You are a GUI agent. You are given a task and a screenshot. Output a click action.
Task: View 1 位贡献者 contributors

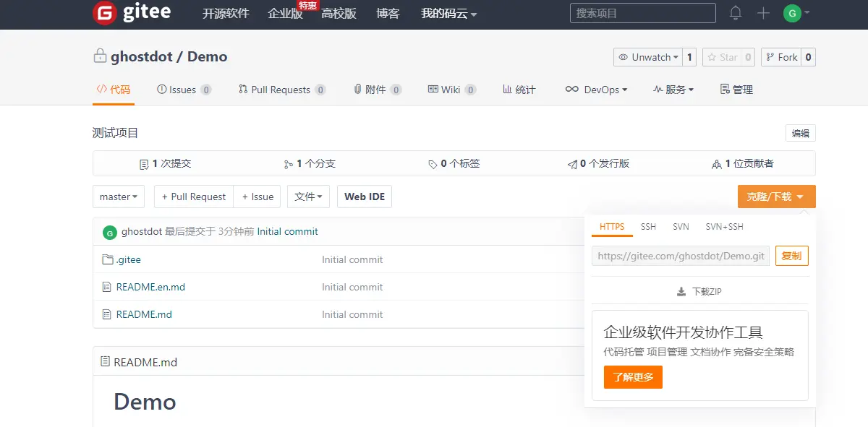(x=743, y=164)
